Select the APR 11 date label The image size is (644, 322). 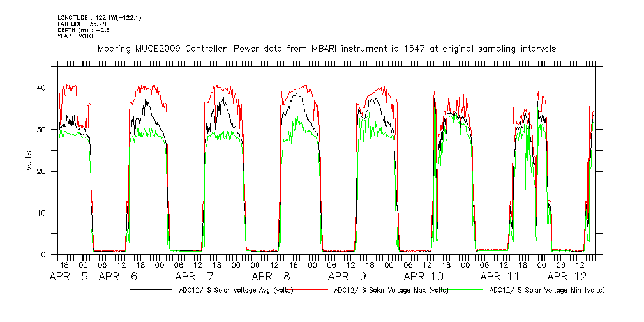500,277
